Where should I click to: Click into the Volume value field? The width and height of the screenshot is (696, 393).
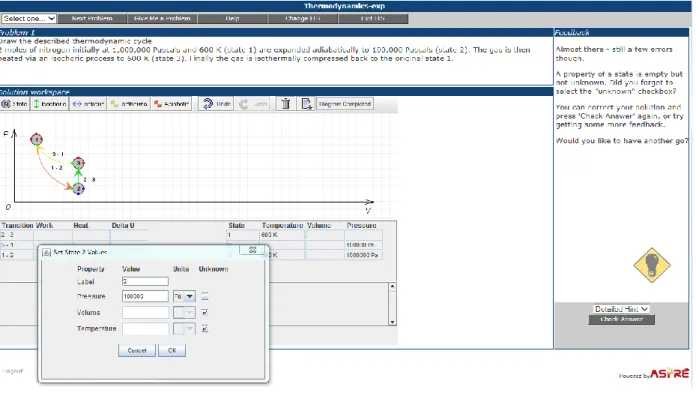(145, 313)
